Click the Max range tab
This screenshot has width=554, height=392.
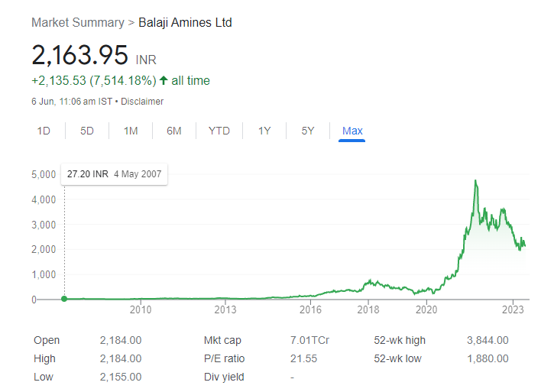tap(352, 131)
